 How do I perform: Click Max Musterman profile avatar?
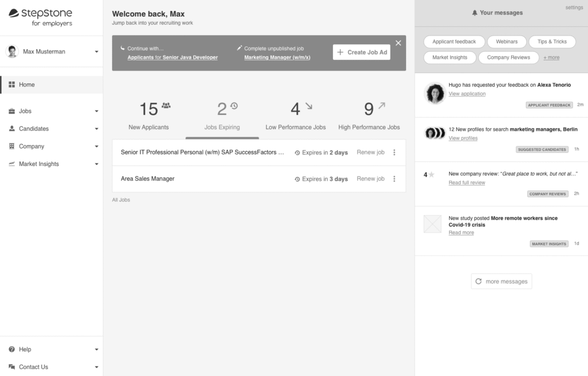(x=12, y=52)
